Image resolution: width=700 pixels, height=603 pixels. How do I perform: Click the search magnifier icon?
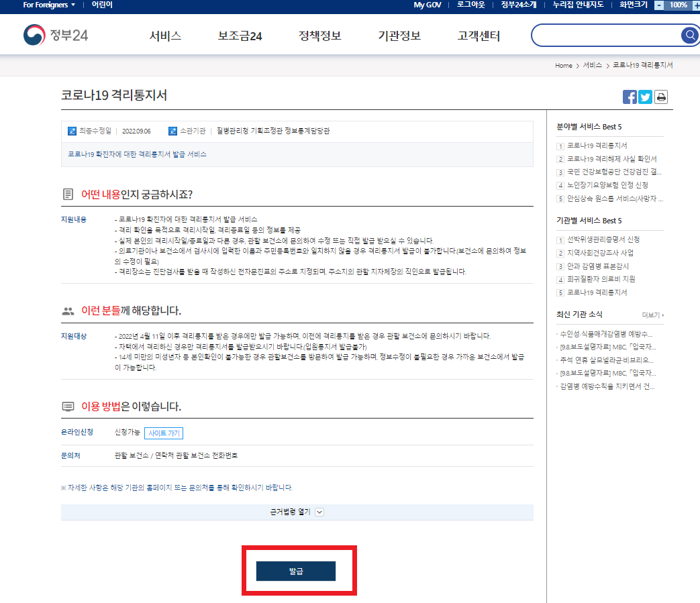689,35
